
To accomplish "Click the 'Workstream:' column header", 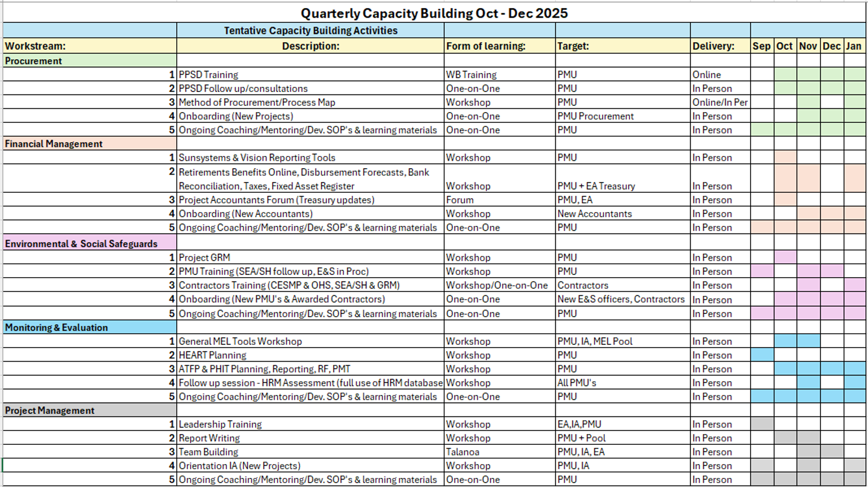I will (x=89, y=46).
